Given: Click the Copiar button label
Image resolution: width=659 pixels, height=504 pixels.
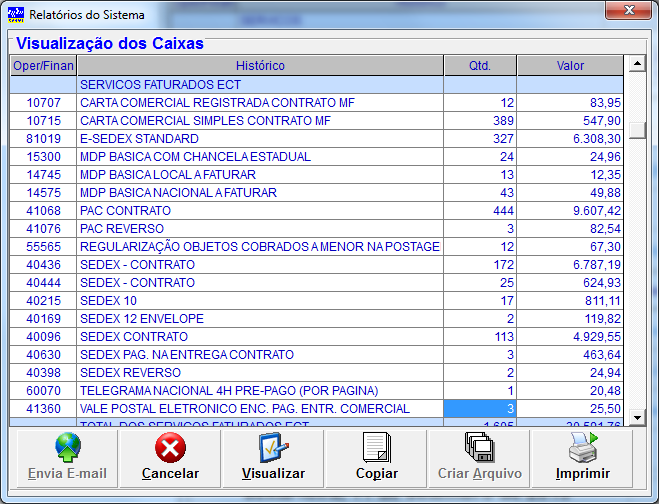Looking at the screenshot, I should coord(377,474).
